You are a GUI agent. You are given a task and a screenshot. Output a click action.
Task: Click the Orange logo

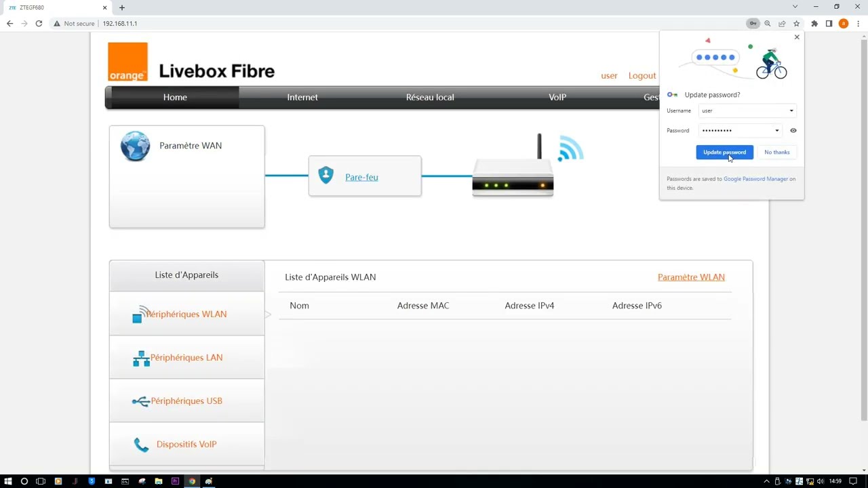pyautogui.click(x=127, y=62)
